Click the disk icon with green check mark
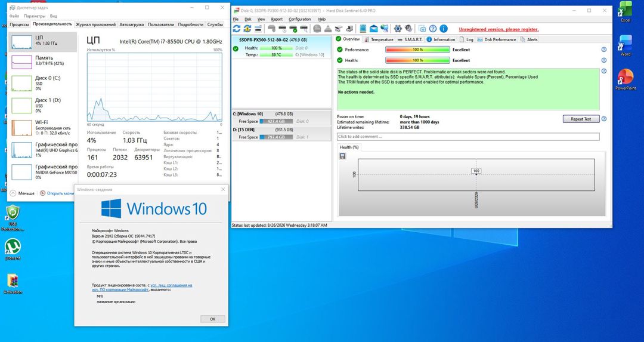Screen dimensions: 644x342 pos(293,29)
